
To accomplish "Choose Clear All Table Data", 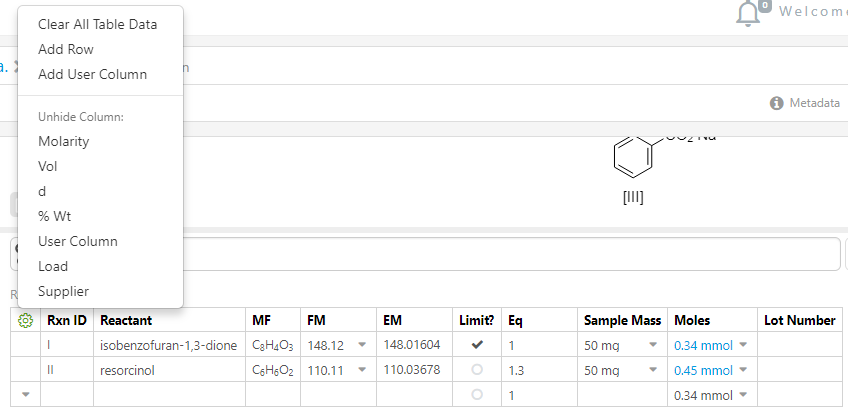I will pyautogui.click(x=97, y=24).
